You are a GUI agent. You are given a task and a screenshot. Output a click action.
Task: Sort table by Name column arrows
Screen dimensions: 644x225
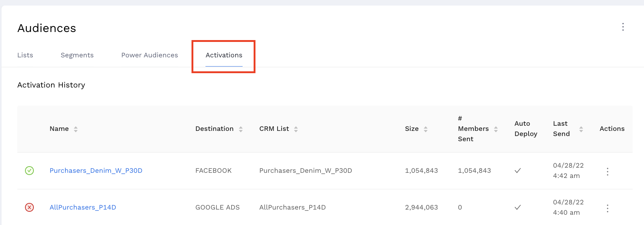tap(76, 129)
